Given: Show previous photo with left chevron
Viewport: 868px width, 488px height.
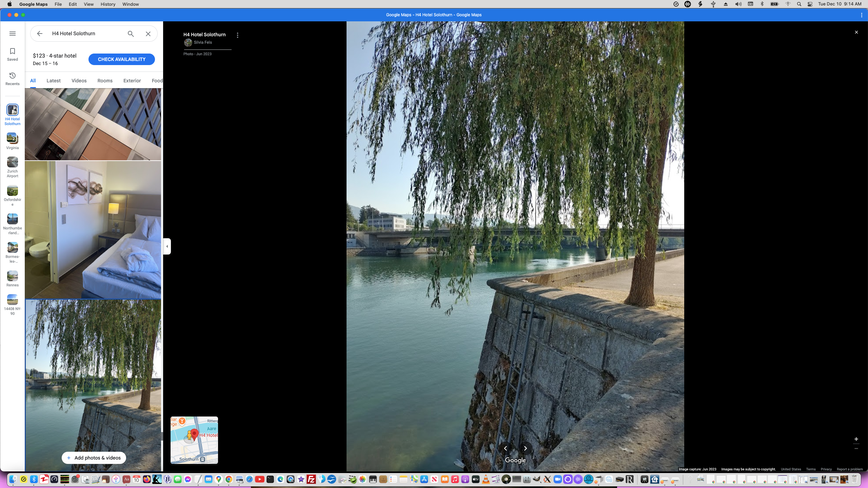Looking at the screenshot, I should (x=506, y=448).
